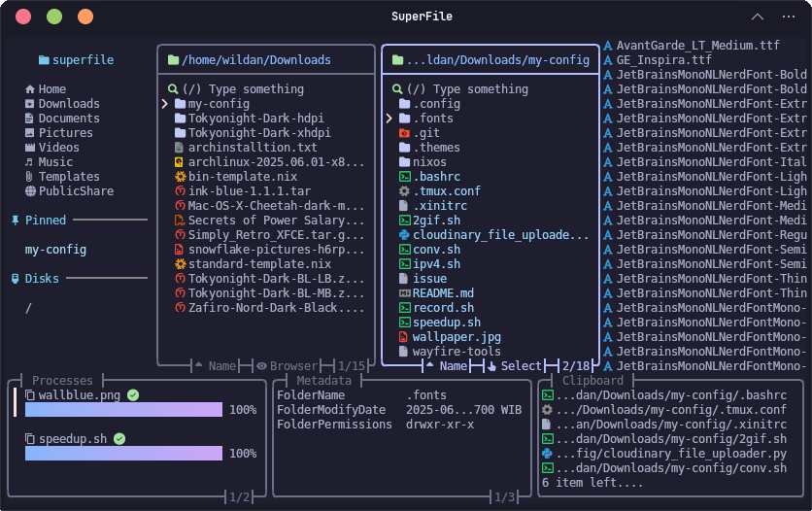The image size is (812, 511).
Task: Click the Music note sidebar icon
Action: pos(29,162)
